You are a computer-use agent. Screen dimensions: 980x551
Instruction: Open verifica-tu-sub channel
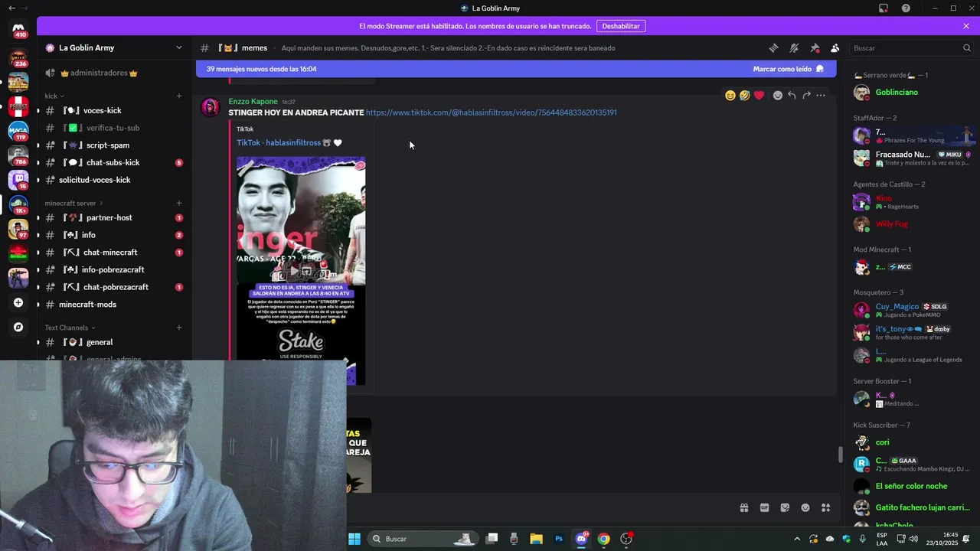click(113, 128)
